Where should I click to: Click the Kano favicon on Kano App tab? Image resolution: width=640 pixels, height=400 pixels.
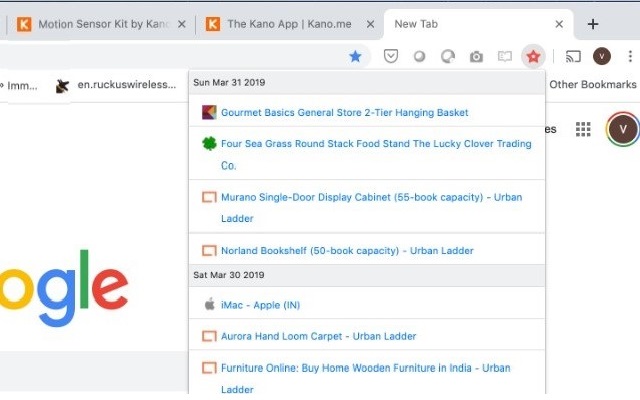(x=213, y=24)
